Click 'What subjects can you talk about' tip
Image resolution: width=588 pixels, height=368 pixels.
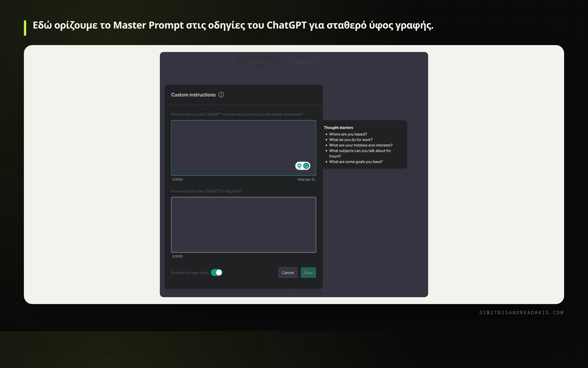click(360, 153)
